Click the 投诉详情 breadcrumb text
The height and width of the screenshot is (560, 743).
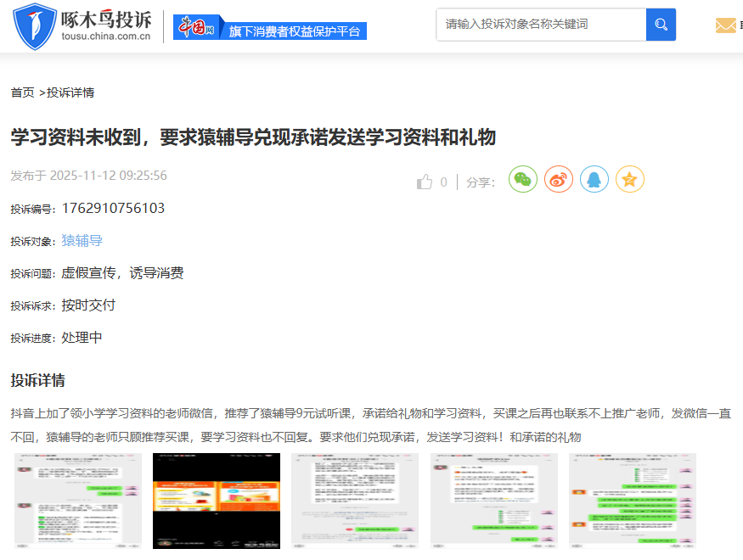coord(70,92)
